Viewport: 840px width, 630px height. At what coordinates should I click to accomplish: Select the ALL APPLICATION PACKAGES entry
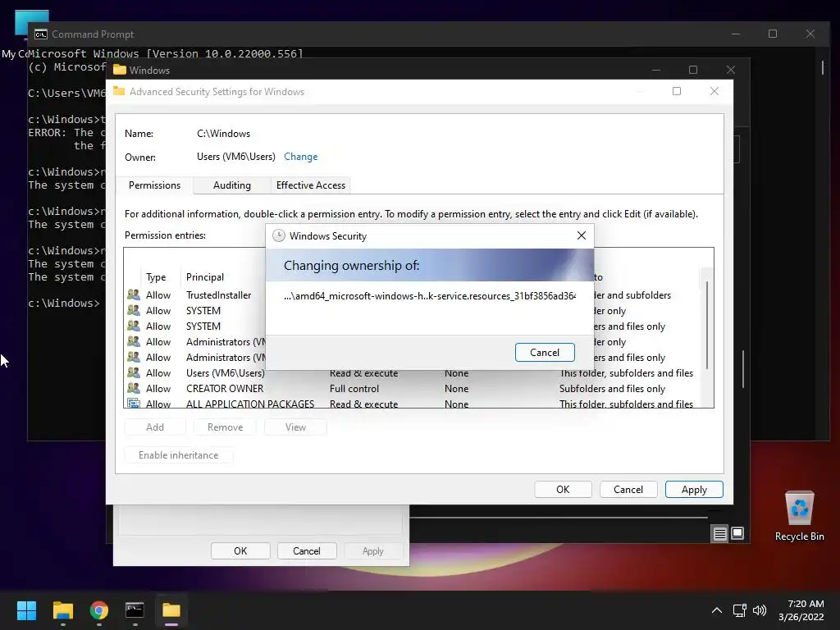click(410, 404)
